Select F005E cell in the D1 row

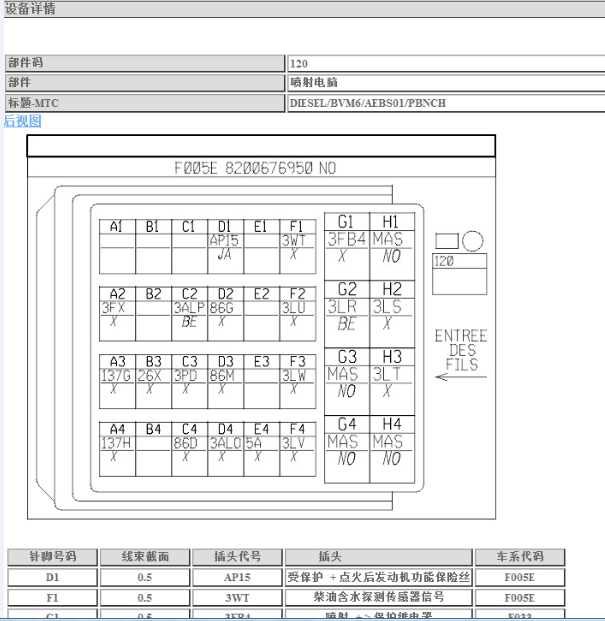coord(520,577)
